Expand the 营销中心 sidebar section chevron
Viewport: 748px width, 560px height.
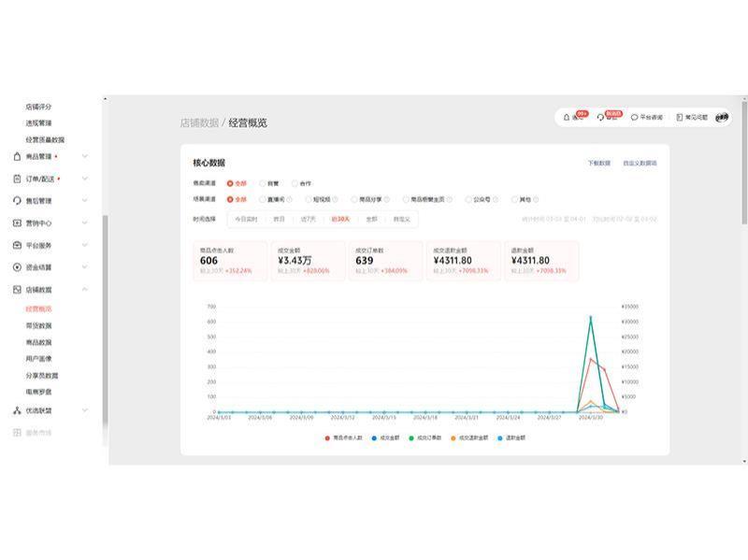click(x=84, y=223)
